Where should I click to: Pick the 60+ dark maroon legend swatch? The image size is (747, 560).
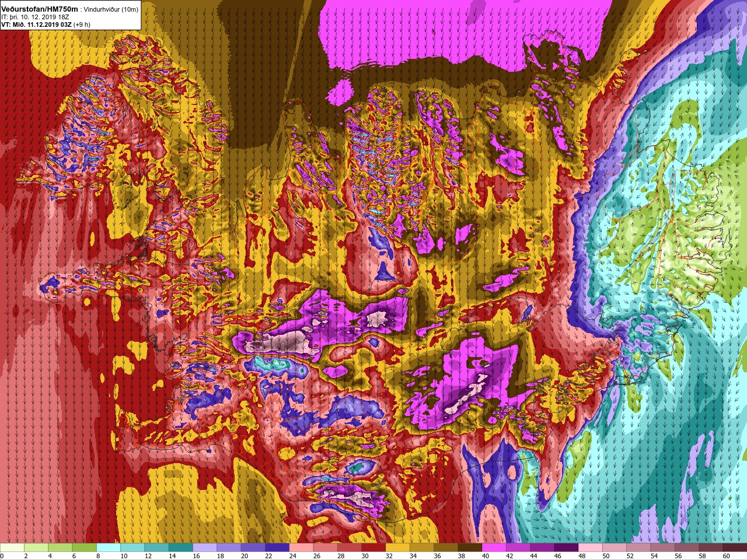(735, 548)
